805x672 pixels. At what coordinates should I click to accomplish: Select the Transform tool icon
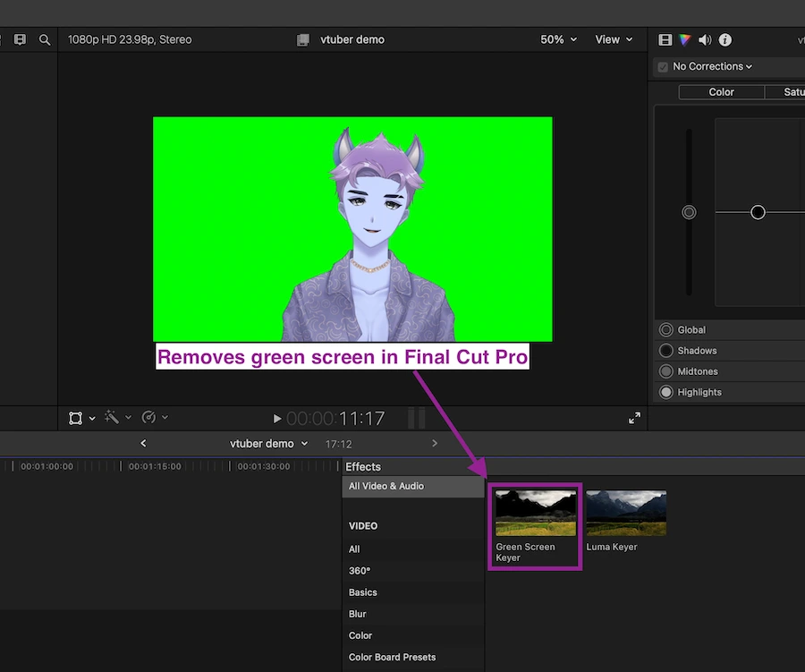coord(75,418)
